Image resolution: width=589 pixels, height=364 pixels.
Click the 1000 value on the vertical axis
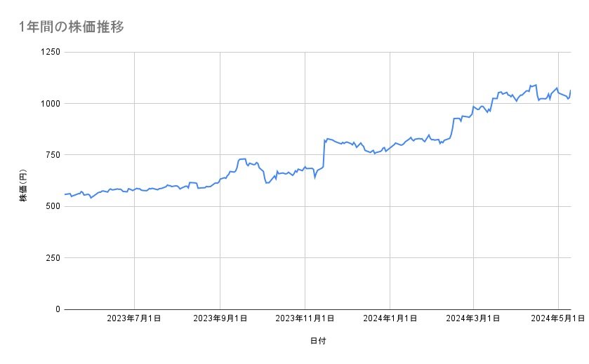click(x=51, y=103)
